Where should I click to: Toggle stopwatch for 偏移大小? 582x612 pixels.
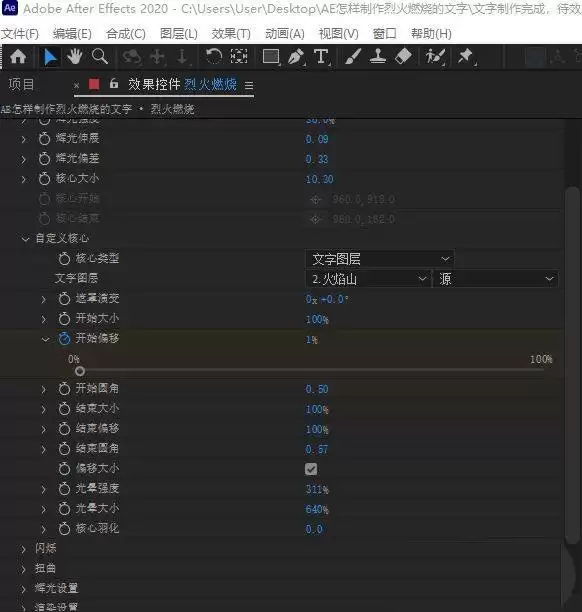pos(64,468)
